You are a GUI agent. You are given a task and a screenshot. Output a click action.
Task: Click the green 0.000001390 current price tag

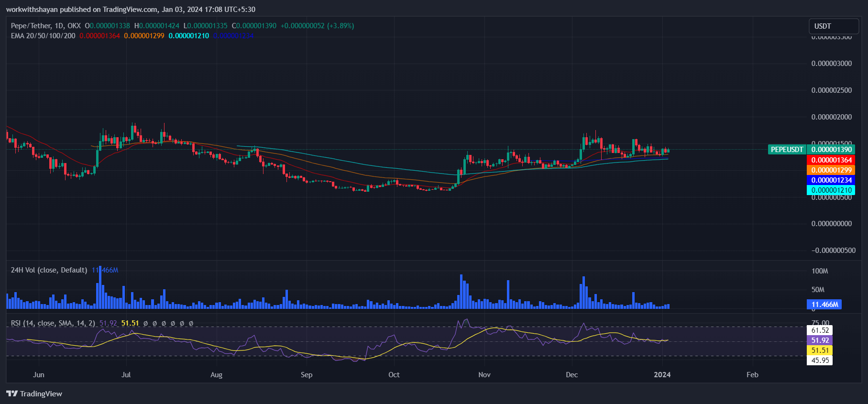[x=831, y=150]
